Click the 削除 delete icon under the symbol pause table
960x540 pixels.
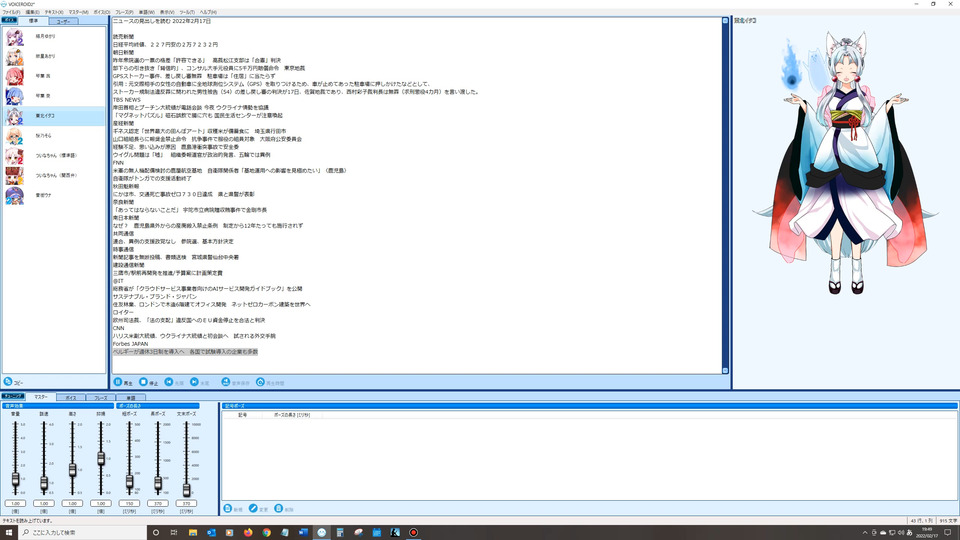279,508
